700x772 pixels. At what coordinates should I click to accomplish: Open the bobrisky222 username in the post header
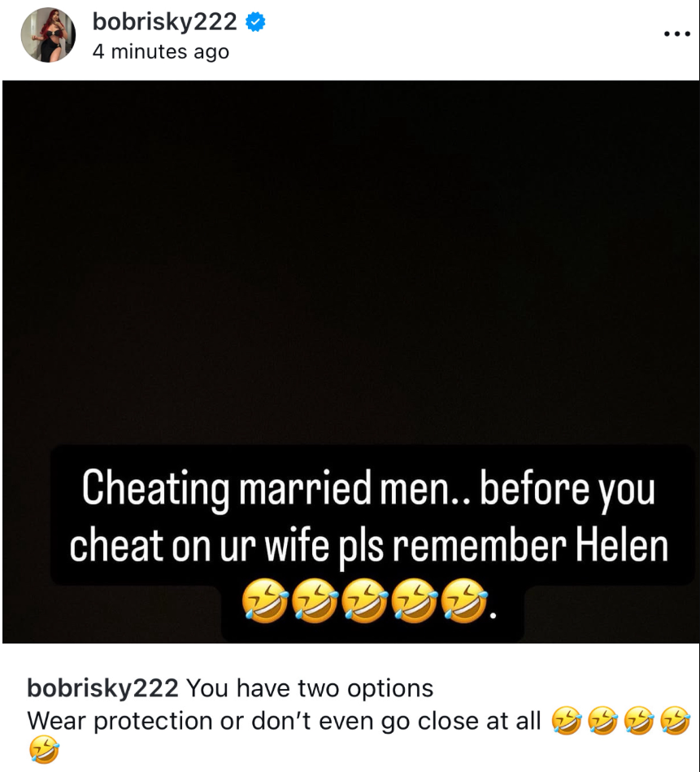(x=164, y=22)
